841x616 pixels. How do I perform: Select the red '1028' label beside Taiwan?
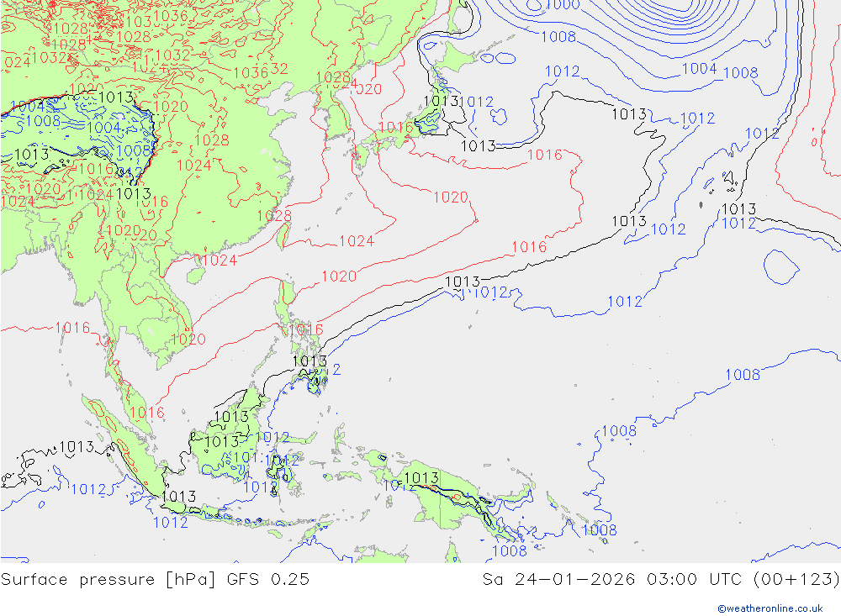pos(275,215)
